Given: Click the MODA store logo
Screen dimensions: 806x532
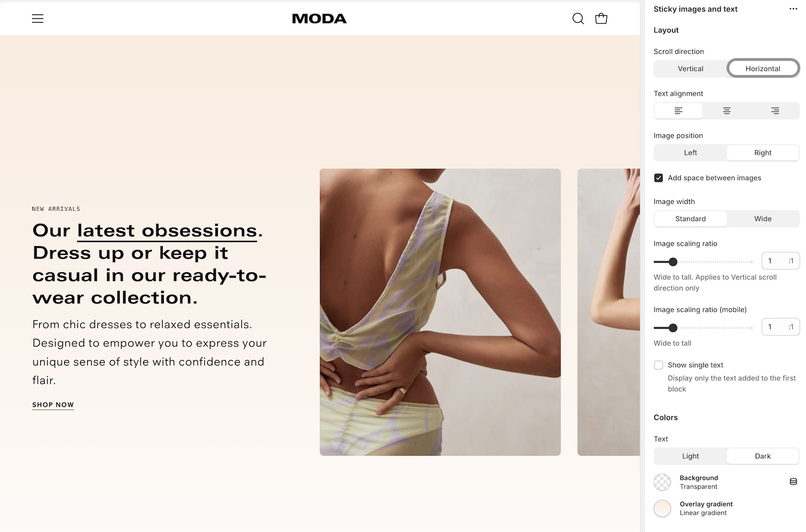Looking at the screenshot, I should [x=319, y=19].
